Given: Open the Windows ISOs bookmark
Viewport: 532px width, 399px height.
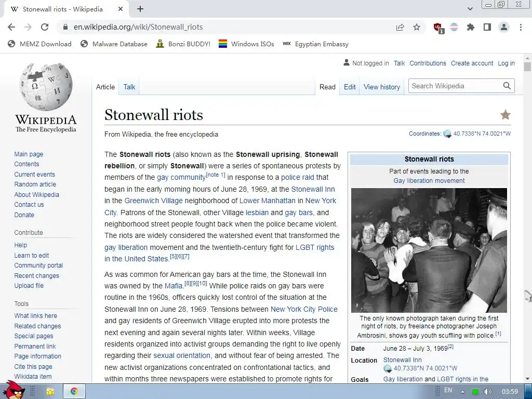Looking at the screenshot, I should click(246, 44).
